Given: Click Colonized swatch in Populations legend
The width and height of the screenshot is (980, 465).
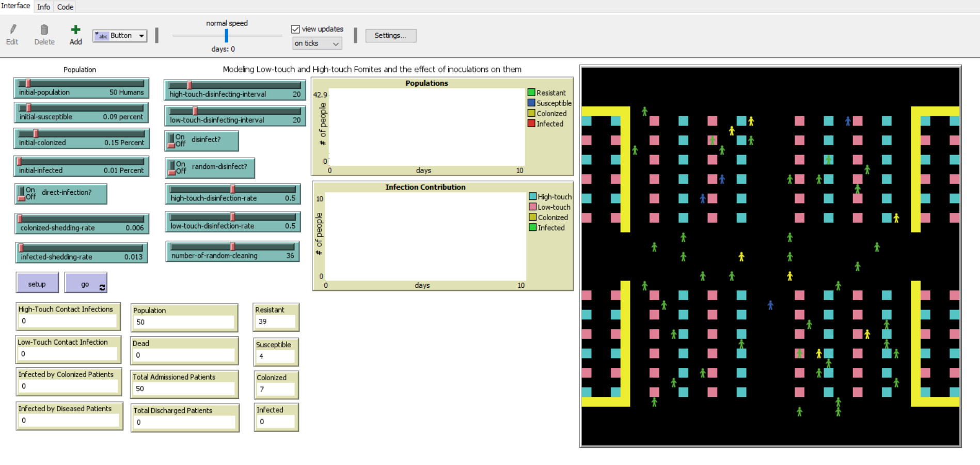Looking at the screenshot, I should (x=531, y=113).
